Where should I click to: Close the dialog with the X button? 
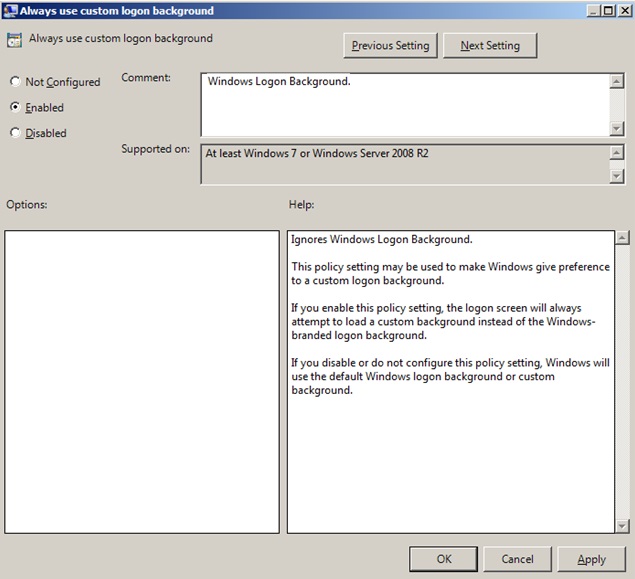pyautogui.click(x=625, y=11)
